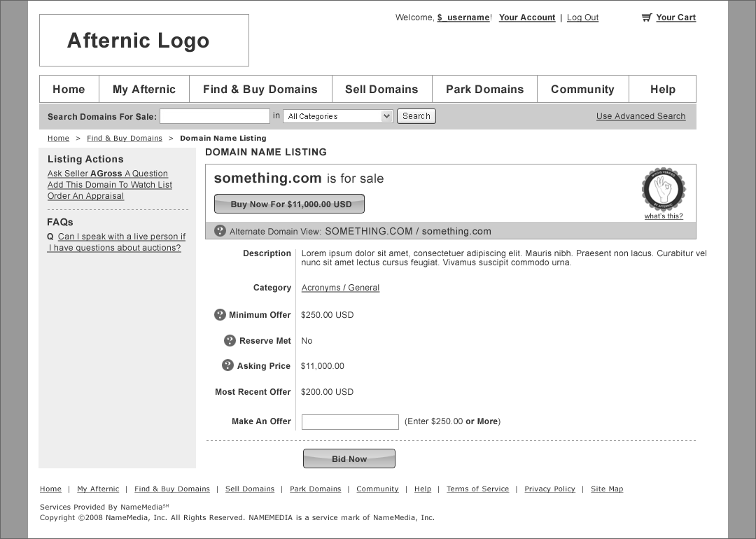The height and width of the screenshot is (539, 756).
Task: Open the My Afternic navigation tab
Action: click(144, 89)
